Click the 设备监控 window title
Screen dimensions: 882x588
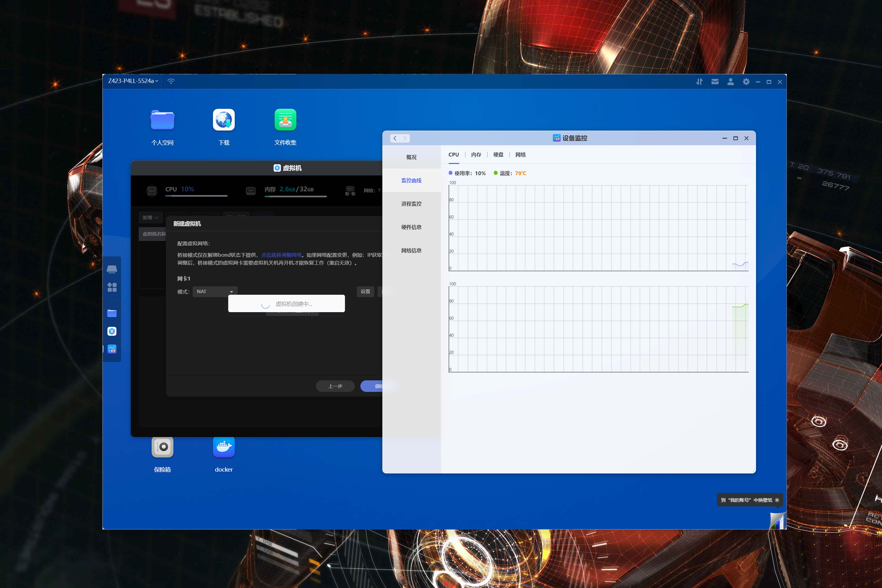570,138
